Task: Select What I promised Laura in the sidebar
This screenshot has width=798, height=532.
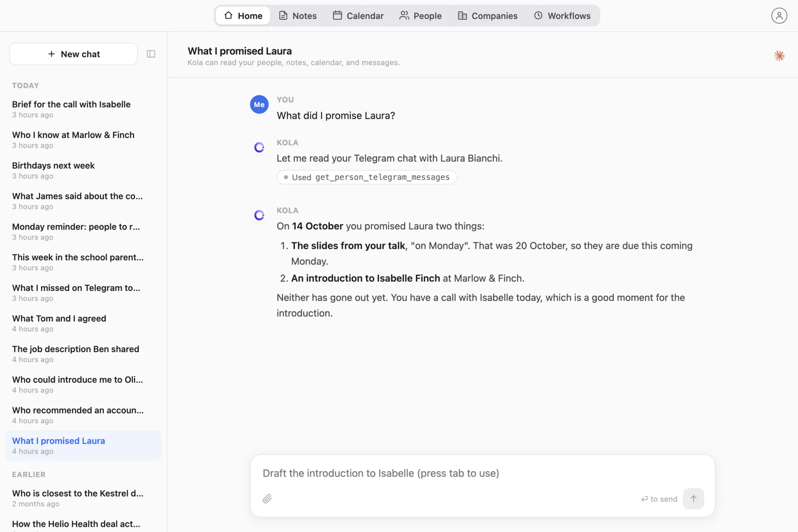Action: [83, 446]
